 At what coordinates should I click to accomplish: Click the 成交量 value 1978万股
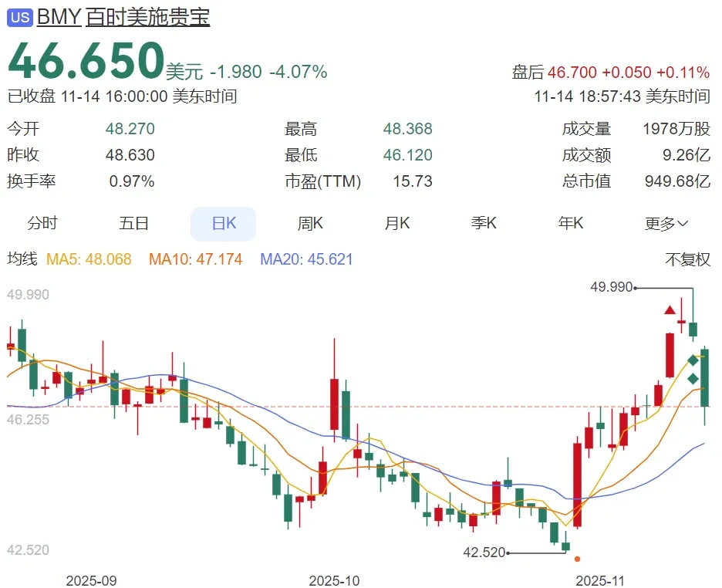676,129
